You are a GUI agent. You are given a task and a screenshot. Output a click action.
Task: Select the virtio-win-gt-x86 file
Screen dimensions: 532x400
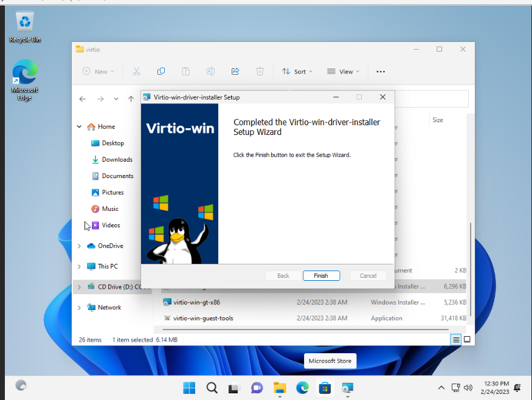pyautogui.click(x=196, y=302)
